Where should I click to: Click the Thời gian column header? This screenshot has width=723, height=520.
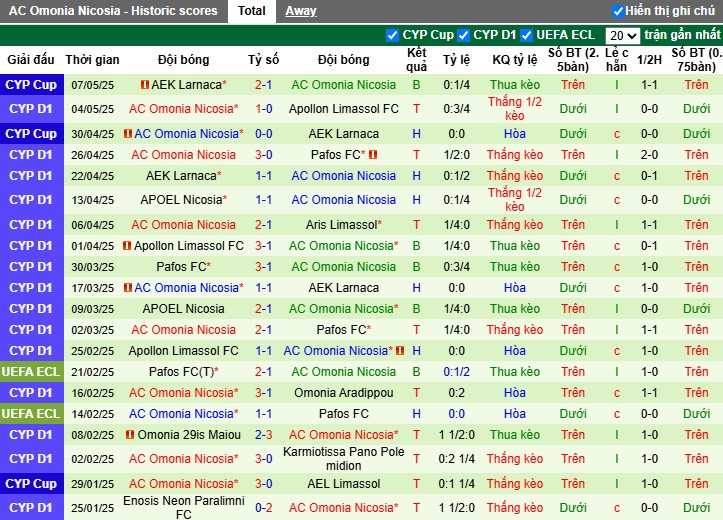point(92,60)
